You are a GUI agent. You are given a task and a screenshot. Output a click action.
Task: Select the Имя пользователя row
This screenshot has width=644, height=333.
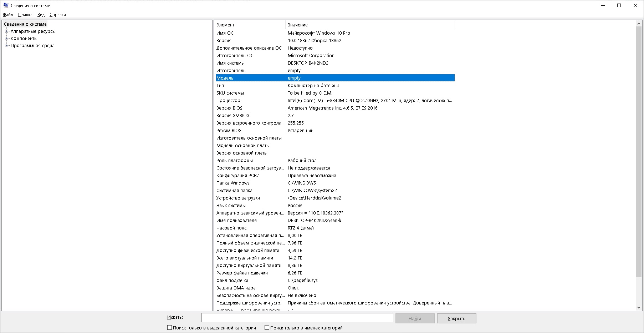tap(335, 220)
